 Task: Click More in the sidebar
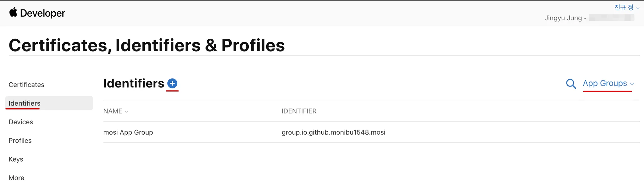(16, 178)
